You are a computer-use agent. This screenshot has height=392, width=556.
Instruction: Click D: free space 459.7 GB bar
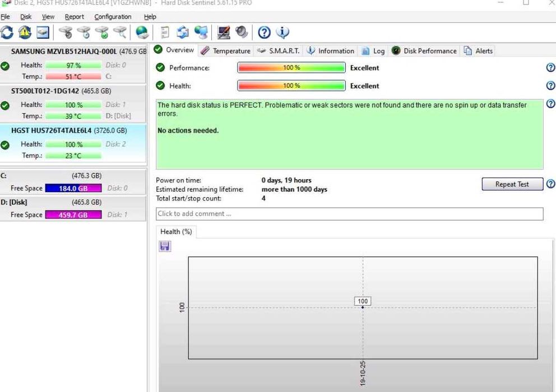[x=73, y=214]
